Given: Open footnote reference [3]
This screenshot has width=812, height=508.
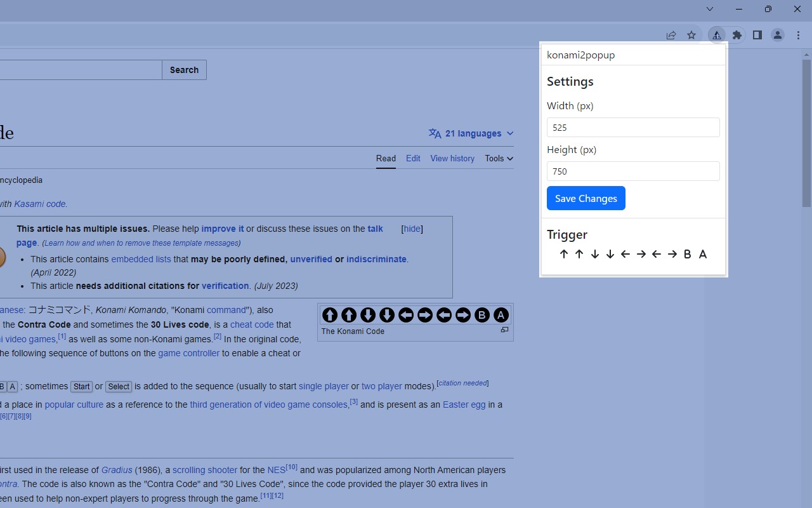Looking at the screenshot, I should pyautogui.click(x=354, y=401).
